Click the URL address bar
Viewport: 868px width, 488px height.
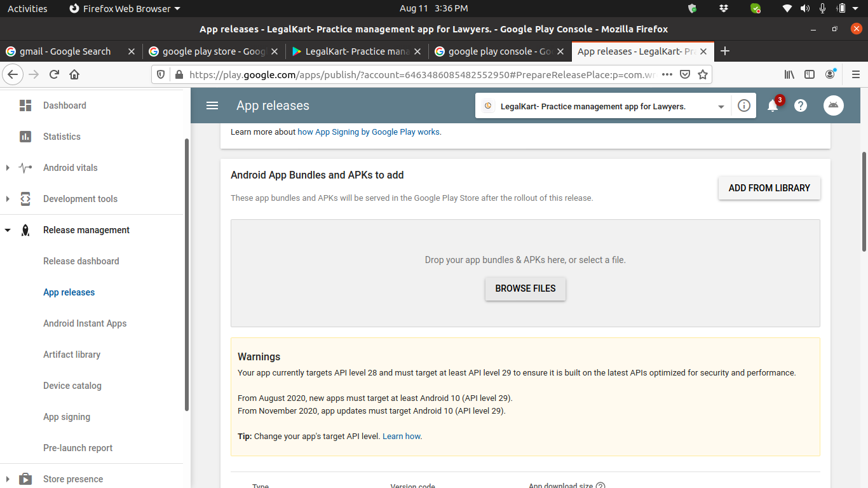click(x=419, y=74)
